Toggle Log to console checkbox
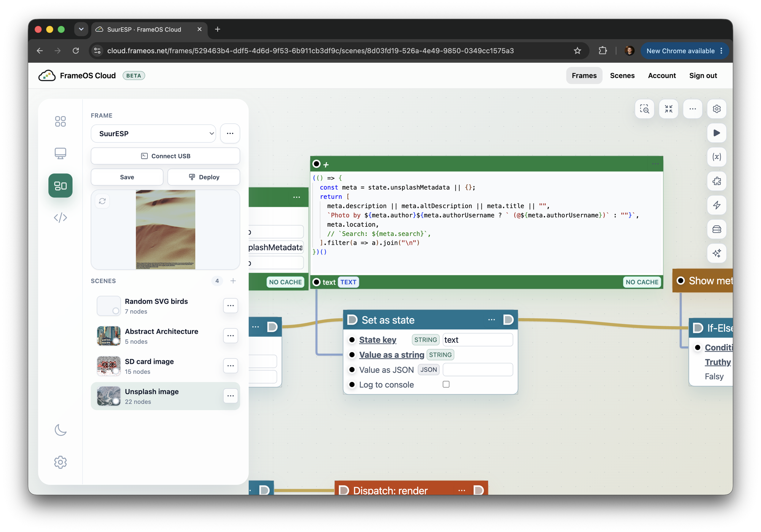The height and width of the screenshot is (532, 761). pyautogui.click(x=446, y=384)
